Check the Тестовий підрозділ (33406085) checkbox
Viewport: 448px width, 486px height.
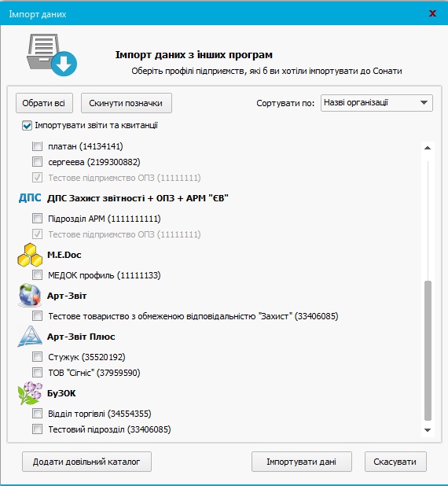pos(37,429)
